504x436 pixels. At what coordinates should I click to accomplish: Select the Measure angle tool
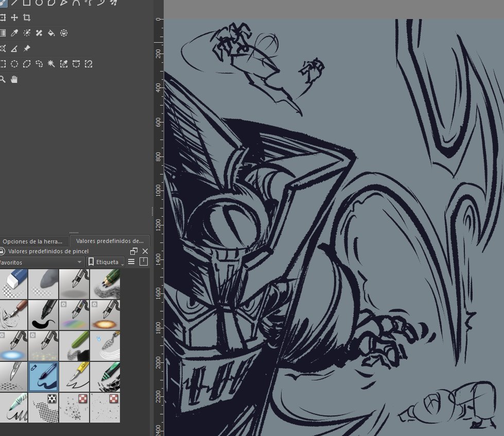coord(14,48)
